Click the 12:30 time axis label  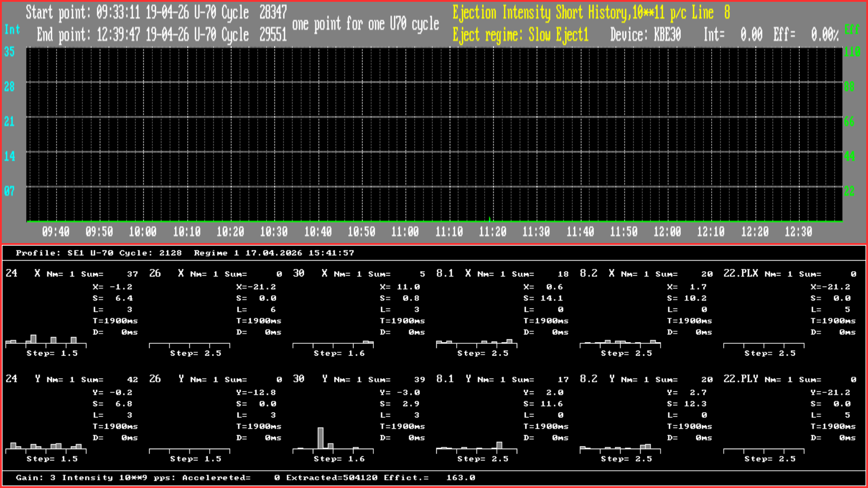(x=798, y=232)
